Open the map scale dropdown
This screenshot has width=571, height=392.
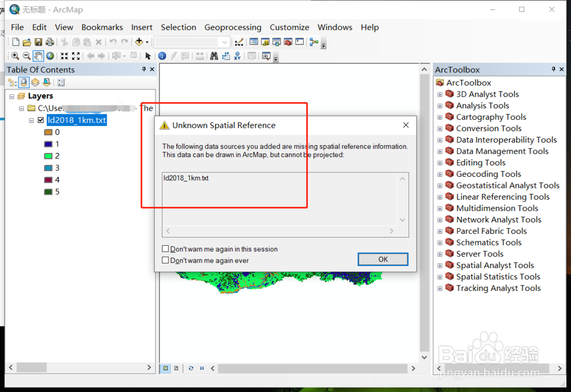[224, 42]
